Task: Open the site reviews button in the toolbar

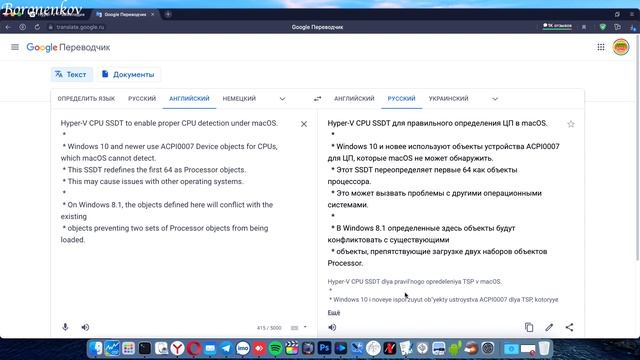Action: tap(557, 26)
